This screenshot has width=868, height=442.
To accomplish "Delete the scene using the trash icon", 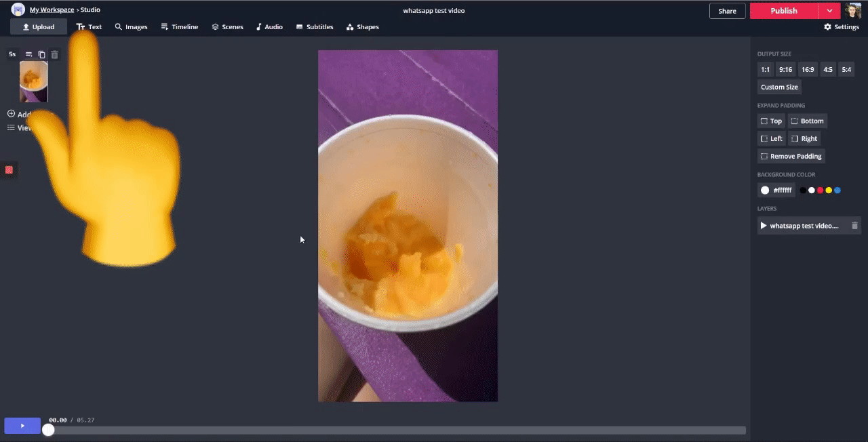I will pyautogui.click(x=55, y=54).
